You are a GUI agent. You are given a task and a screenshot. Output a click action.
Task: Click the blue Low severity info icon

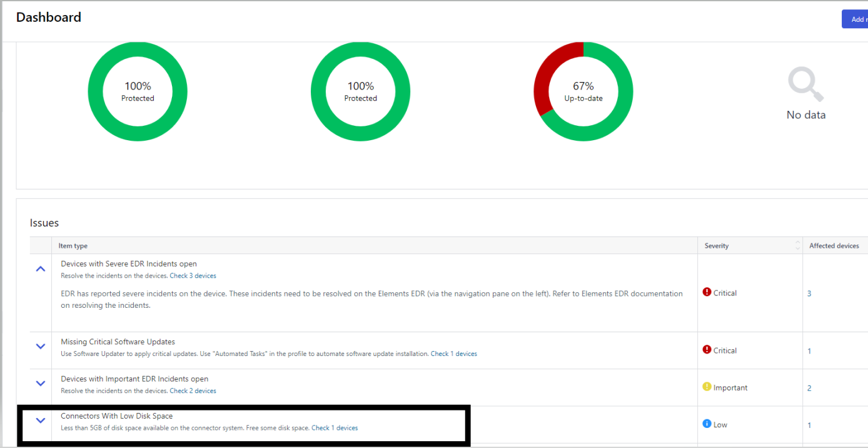point(707,424)
